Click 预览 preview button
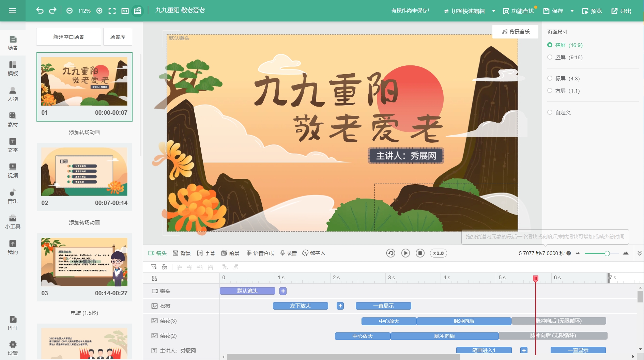Screen dimensions: 644x360 (592, 11)
